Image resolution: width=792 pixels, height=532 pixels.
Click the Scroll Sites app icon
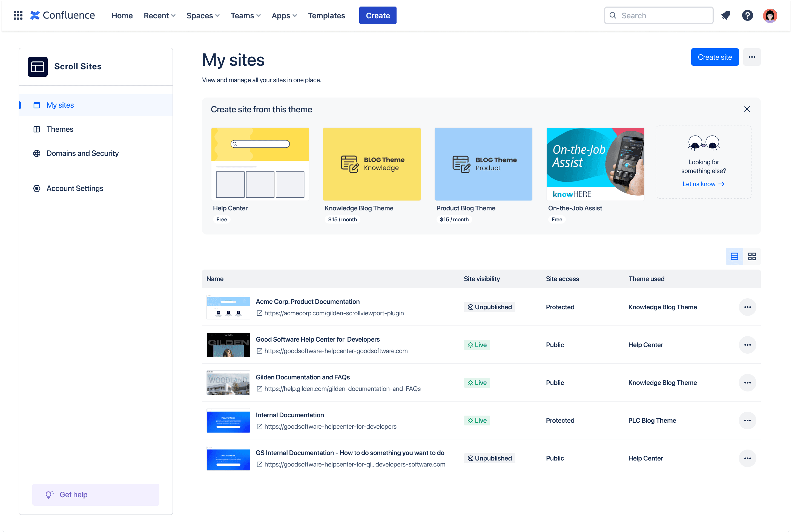point(38,67)
